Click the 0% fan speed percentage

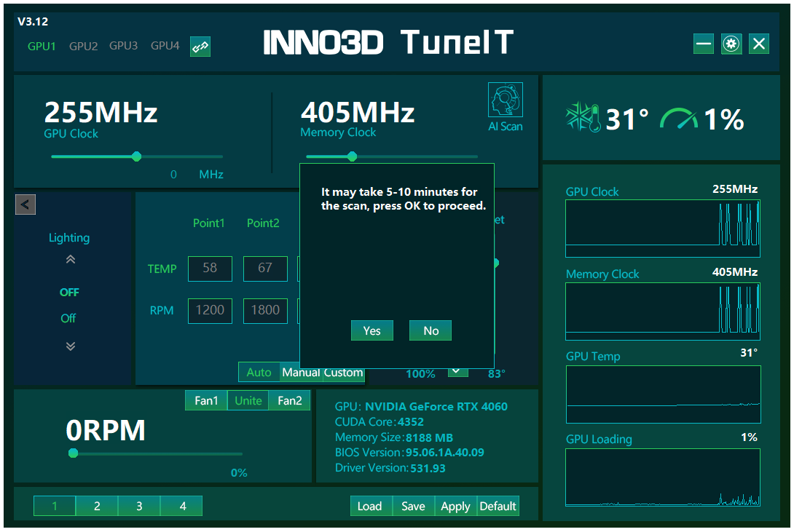coord(239,473)
